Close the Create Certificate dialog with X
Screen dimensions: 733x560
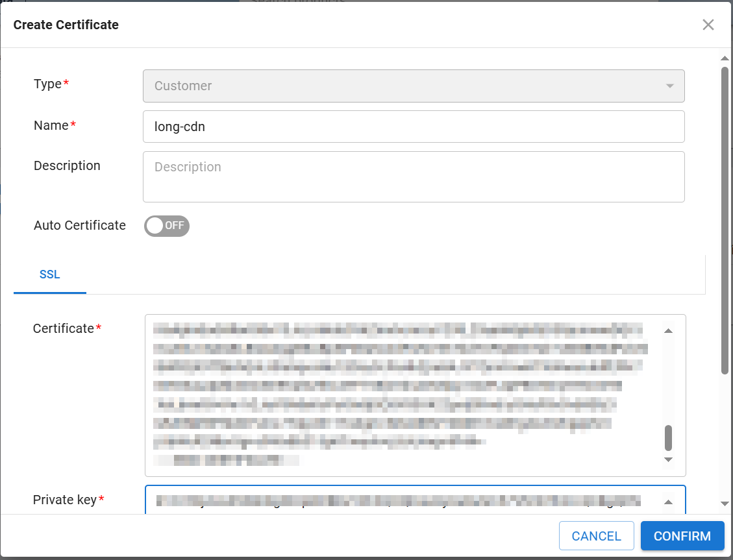pyautogui.click(x=708, y=25)
